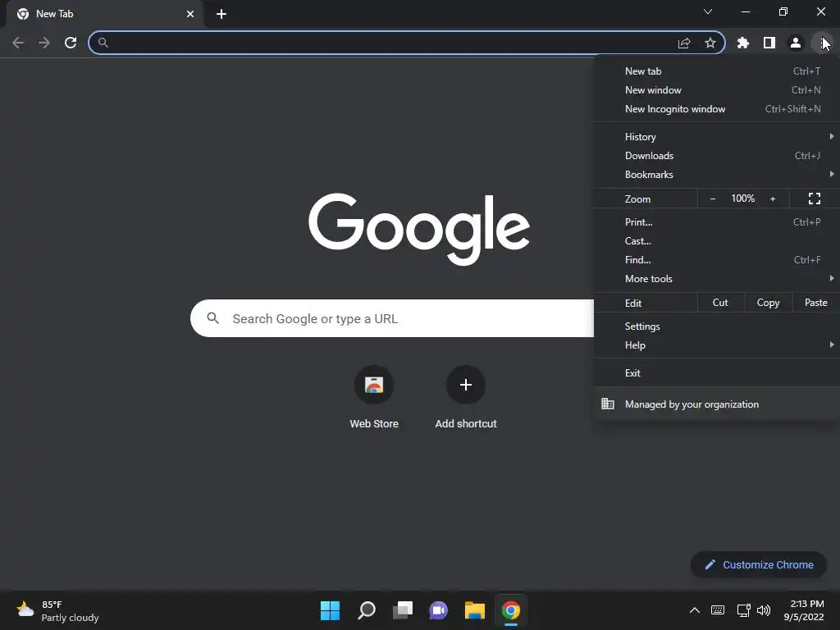Open the Extensions puzzle icon
Image resolution: width=840 pixels, height=630 pixels.
[x=743, y=43]
